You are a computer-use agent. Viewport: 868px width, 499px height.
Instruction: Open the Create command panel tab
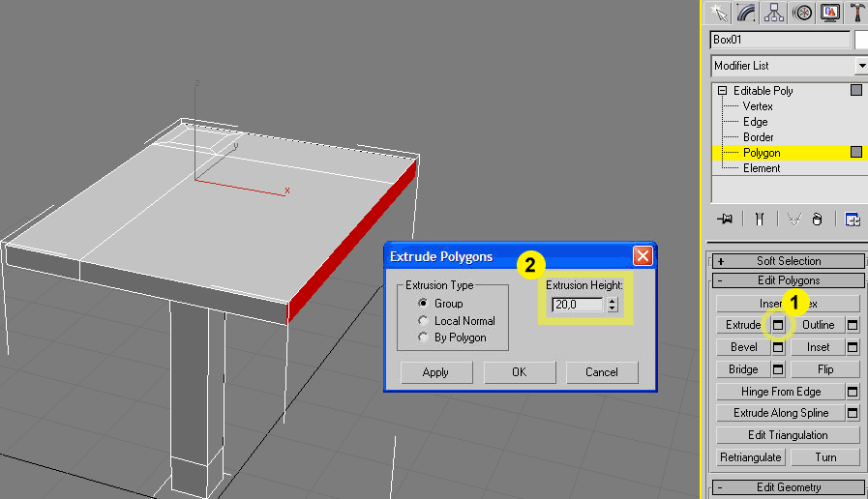click(718, 12)
